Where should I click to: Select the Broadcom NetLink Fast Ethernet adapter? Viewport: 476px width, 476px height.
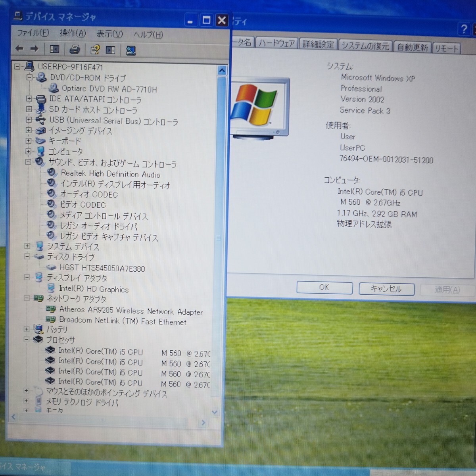click(x=123, y=322)
